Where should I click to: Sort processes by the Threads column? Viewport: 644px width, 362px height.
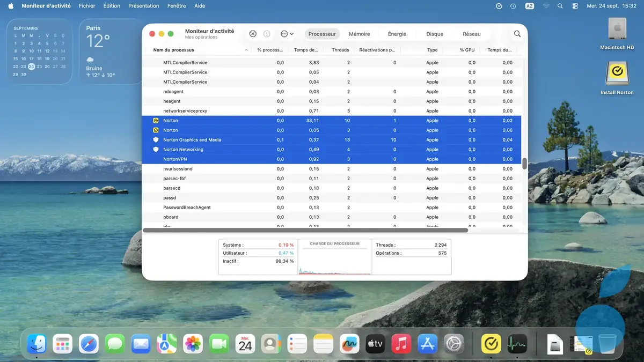pos(340,49)
